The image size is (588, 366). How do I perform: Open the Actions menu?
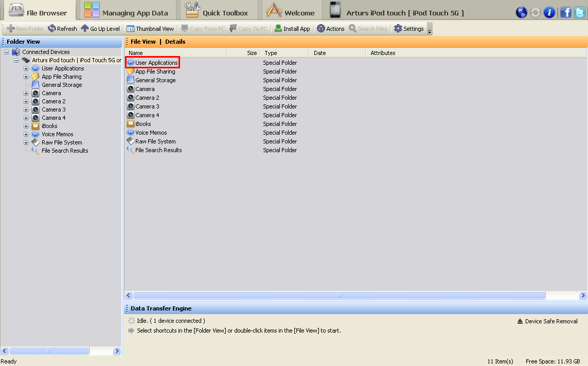pyautogui.click(x=331, y=28)
